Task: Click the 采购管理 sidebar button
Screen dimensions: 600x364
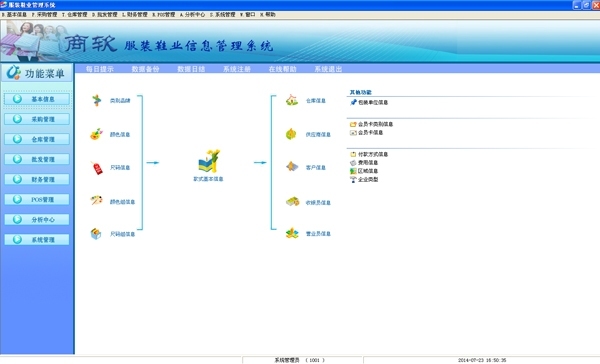Action: (37, 119)
